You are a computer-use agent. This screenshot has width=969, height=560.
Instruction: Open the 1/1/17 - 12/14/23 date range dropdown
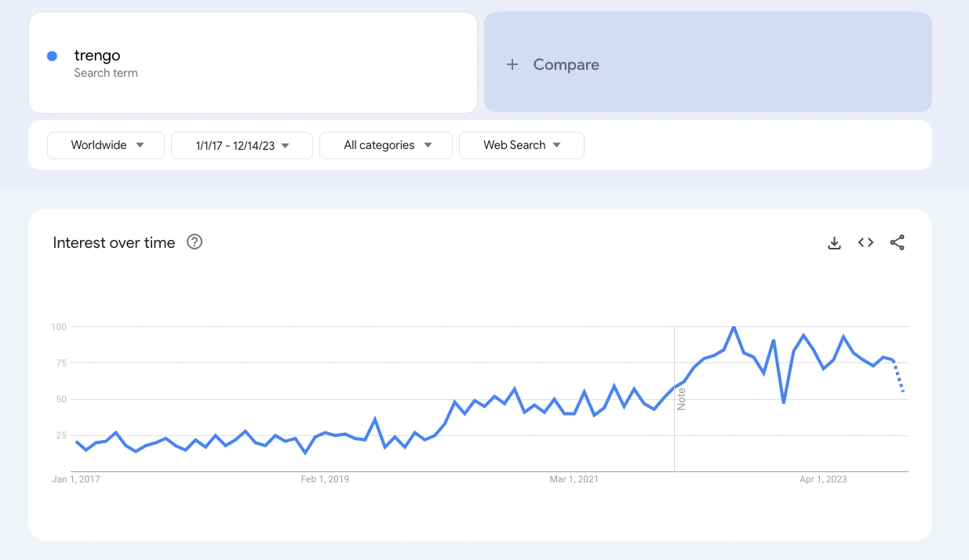point(242,145)
